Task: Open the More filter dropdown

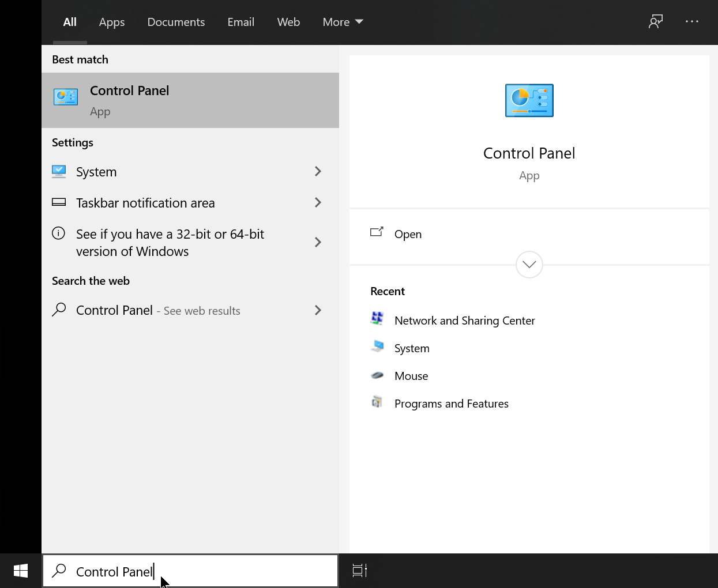Action: tap(343, 22)
